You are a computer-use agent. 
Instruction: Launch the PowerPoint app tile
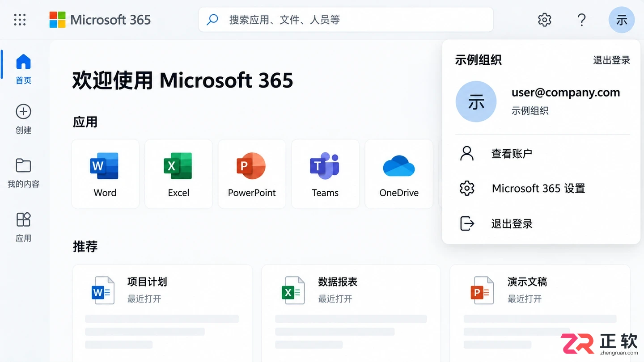(x=252, y=174)
